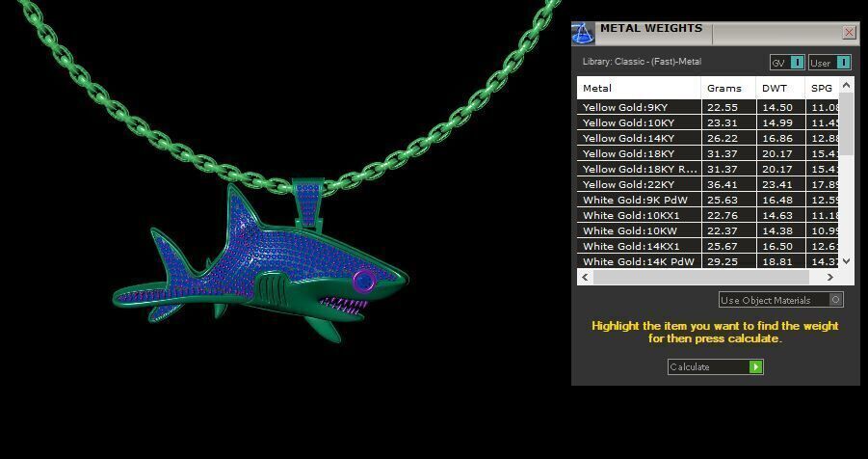Click the SPG column header
The width and height of the screenshot is (868, 459).
(x=822, y=88)
